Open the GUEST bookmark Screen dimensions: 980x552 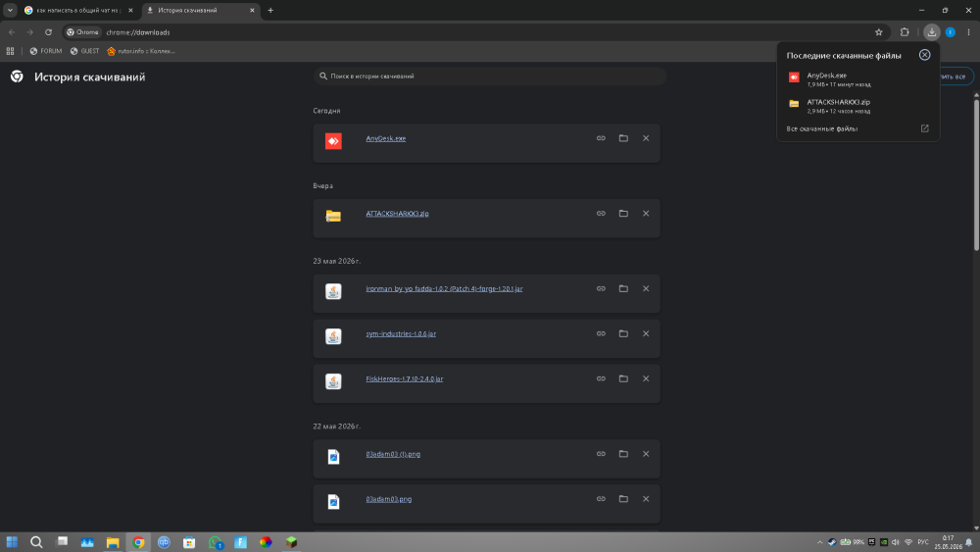coord(84,51)
